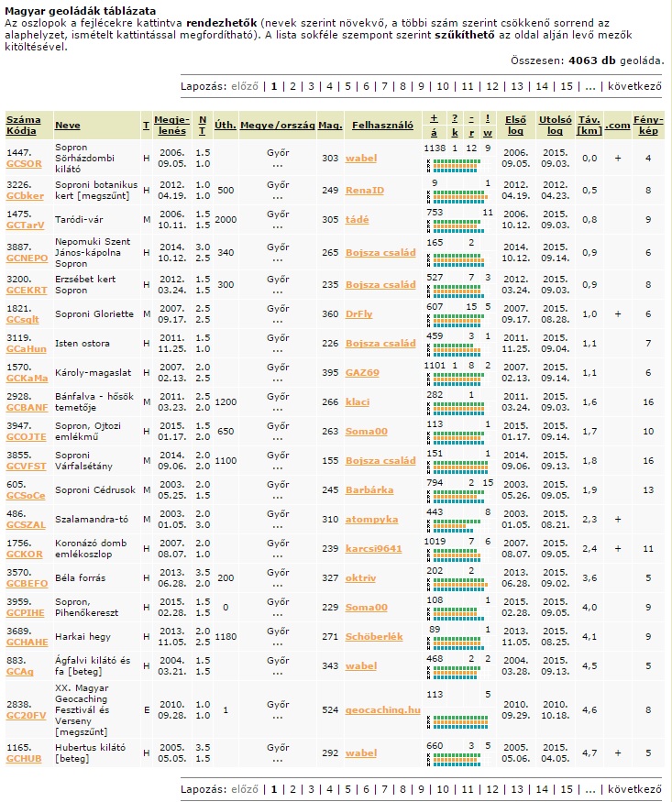Open user karcsi9641 link
This screenshot has height=802, width=672.
[374, 549]
